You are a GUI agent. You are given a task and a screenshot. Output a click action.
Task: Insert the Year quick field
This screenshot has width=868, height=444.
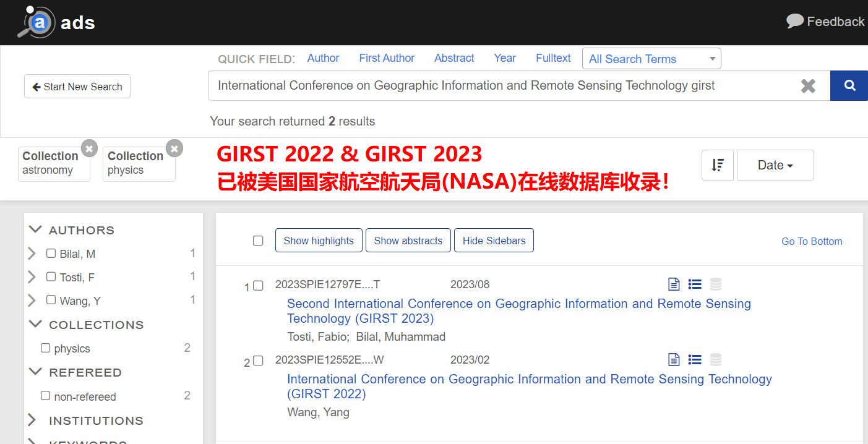point(505,58)
